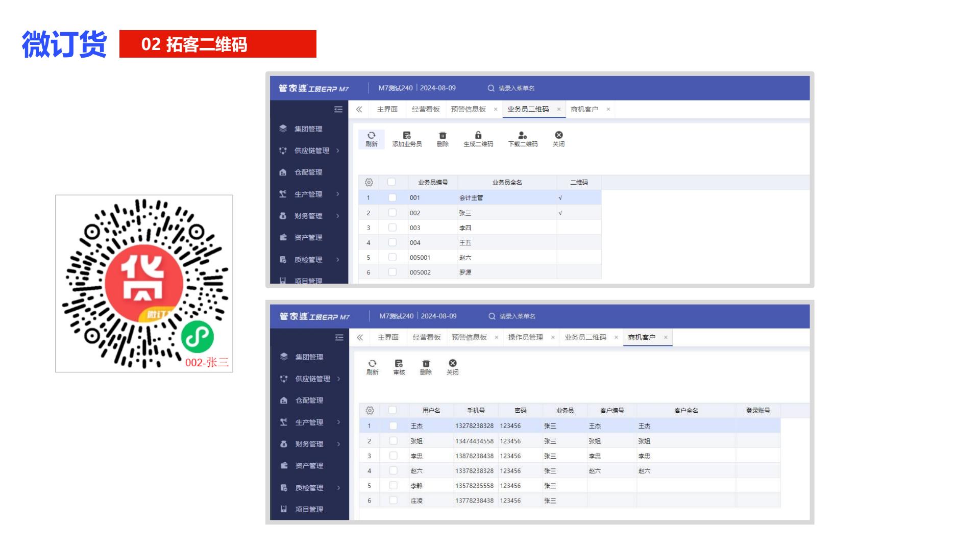Click the 生成二维码 lock icon
The width and height of the screenshot is (980, 551).
(478, 136)
